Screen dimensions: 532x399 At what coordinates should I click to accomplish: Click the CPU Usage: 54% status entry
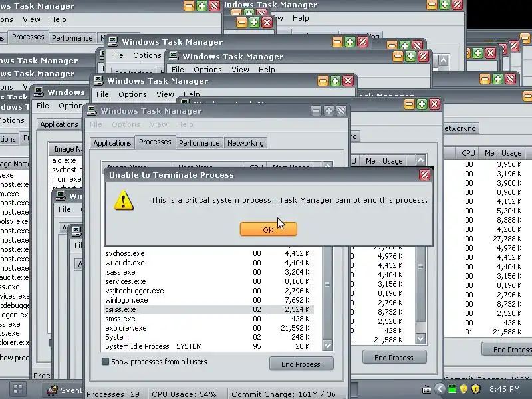(184, 394)
